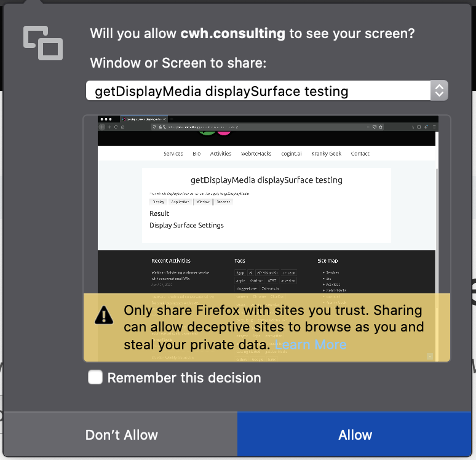Click the up-down arrows on the window selector

pyautogui.click(x=439, y=90)
